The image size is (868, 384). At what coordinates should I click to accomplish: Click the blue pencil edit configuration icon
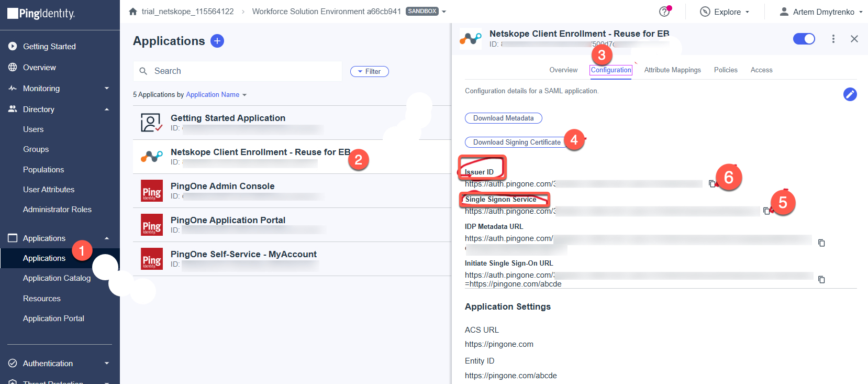tap(850, 94)
